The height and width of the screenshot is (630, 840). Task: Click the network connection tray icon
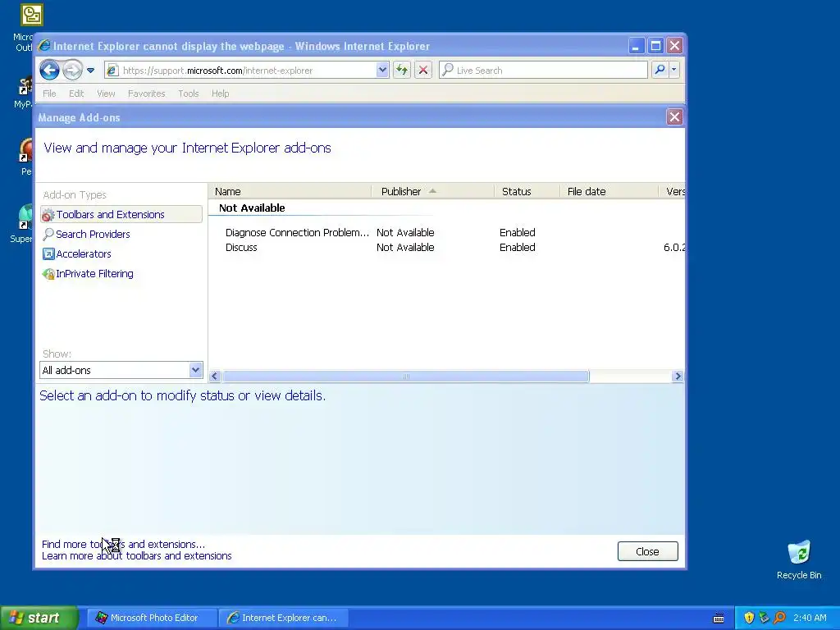click(764, 618)
